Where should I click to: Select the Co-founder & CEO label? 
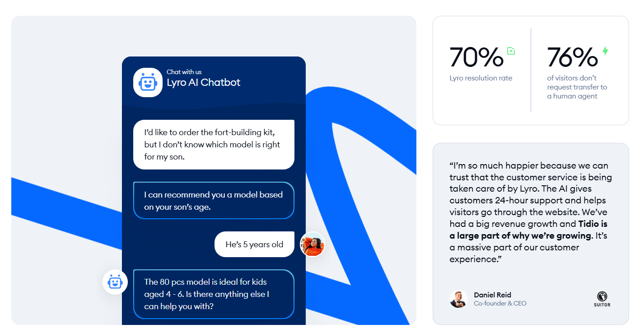(x=500, y=303)
